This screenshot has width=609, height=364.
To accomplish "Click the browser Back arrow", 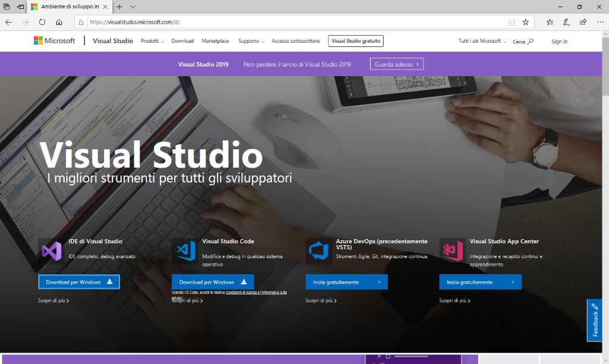I will [x=8, y=22].
